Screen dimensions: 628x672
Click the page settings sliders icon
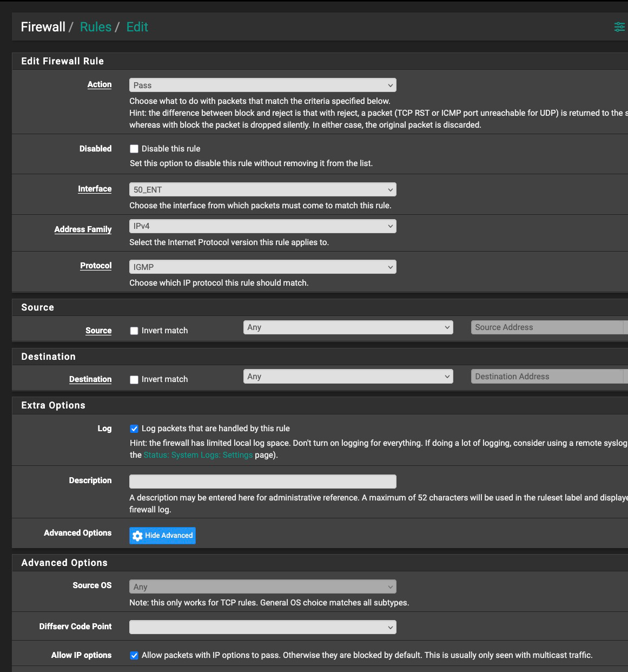pos(619,27)
